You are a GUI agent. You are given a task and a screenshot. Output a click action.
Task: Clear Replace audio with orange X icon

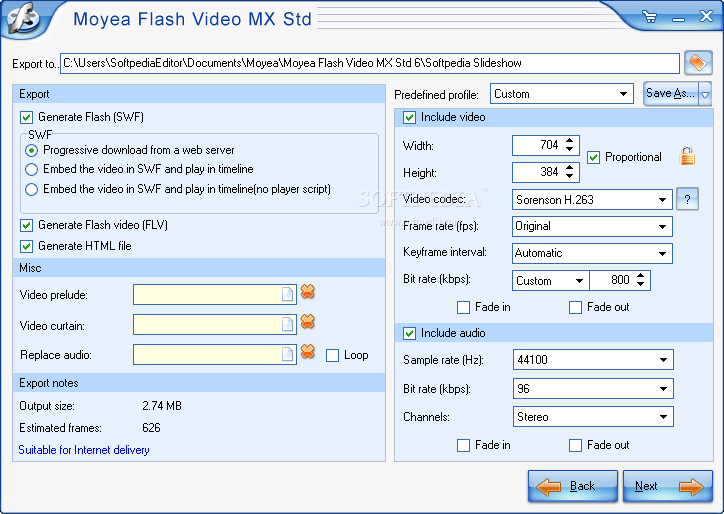(x=308, y=351)
